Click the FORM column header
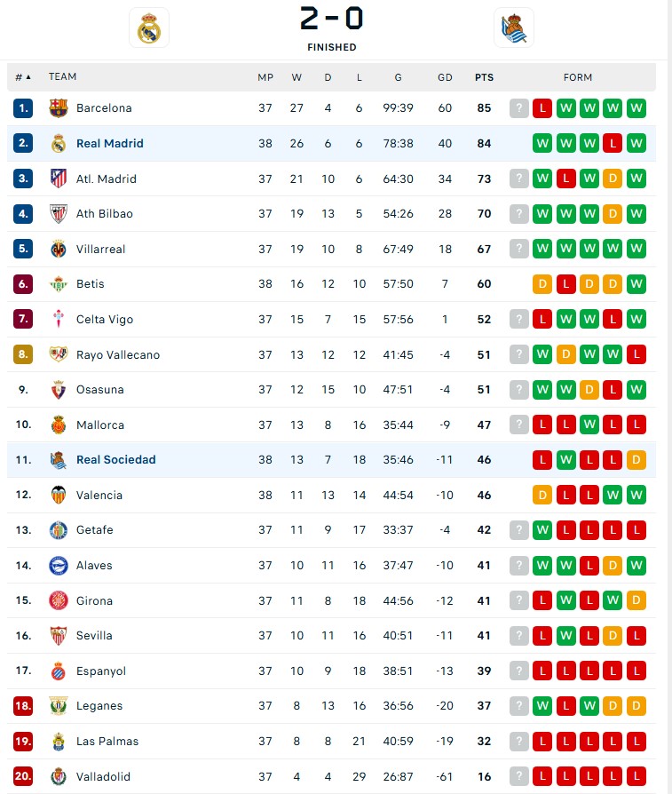The image size is (672, 794). point(577,77)
